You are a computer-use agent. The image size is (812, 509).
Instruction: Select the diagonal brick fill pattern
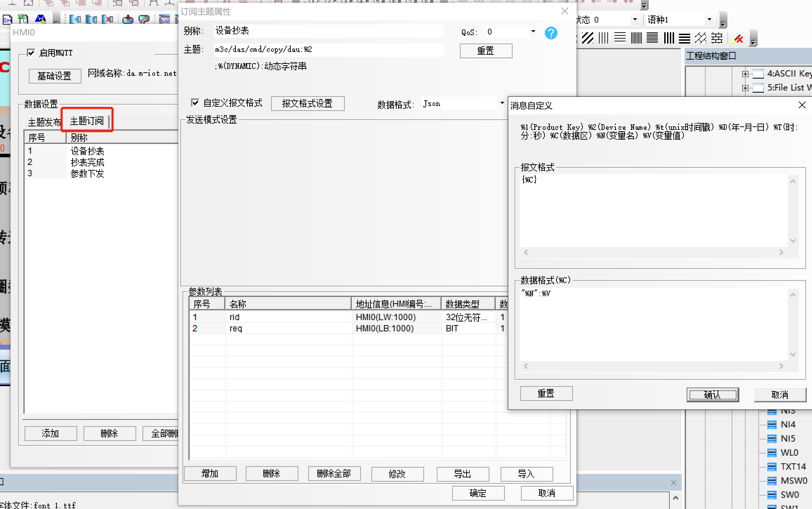point(701,38)
